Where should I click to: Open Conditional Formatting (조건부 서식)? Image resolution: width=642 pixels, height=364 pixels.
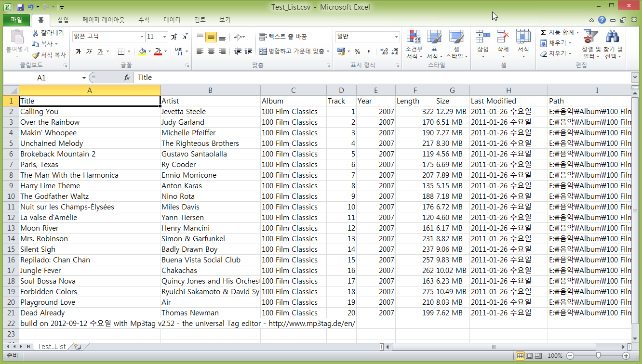tap(414, 44)
